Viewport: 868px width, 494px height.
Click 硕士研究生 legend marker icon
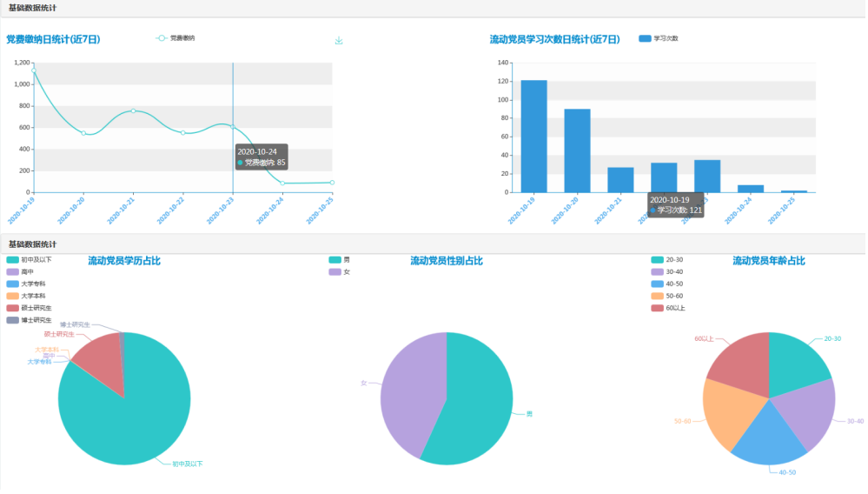13,308
